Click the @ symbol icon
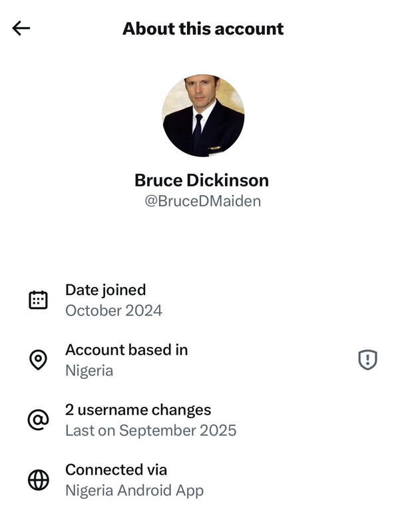Viewport: 406px width, 532px height. pos(39,420)
